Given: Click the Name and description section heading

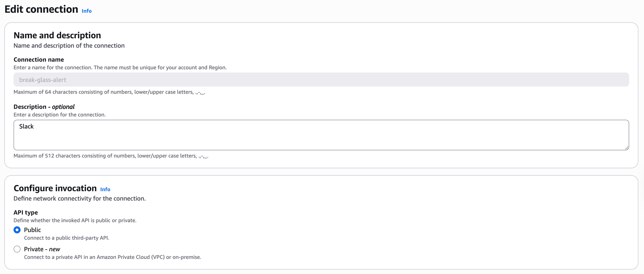Looking at the screenshot, I should pyautogui.click(x=57, y=35).
